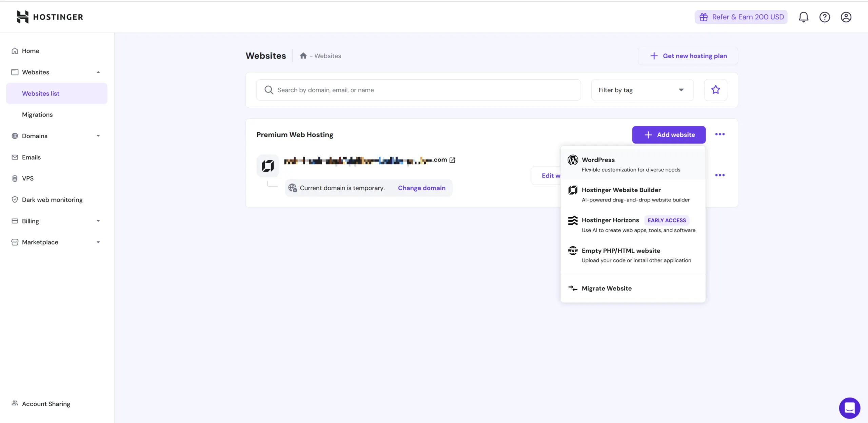Open the Filter by tag dropdown
The image size is (868, 423).
pos(642,90)
